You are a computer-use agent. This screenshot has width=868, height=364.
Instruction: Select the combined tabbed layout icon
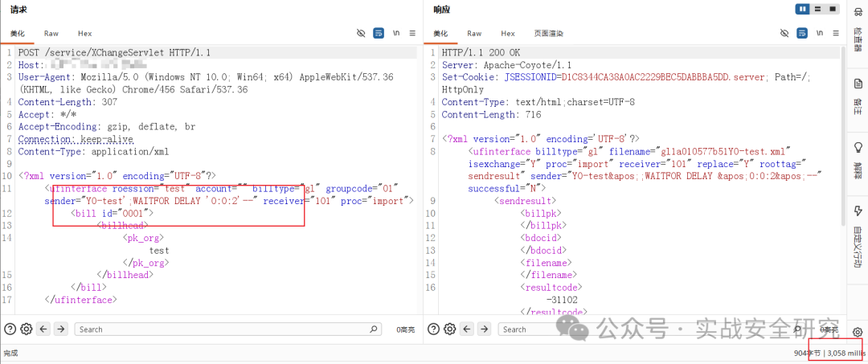click(832, 9)
